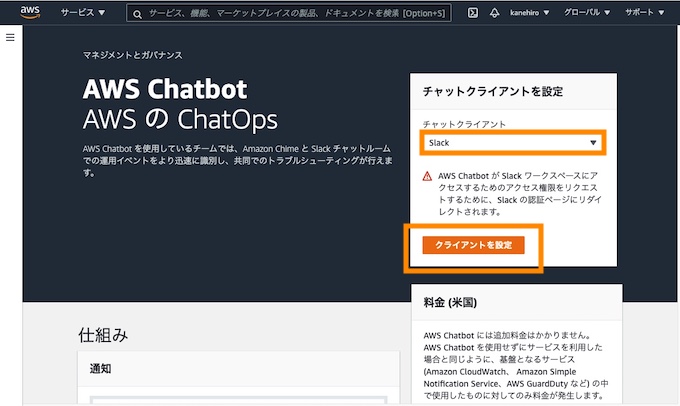Viewport: 680px width, 406px height.
Task: Open the CloudShell terminal icon
Action: pos(473,13)
